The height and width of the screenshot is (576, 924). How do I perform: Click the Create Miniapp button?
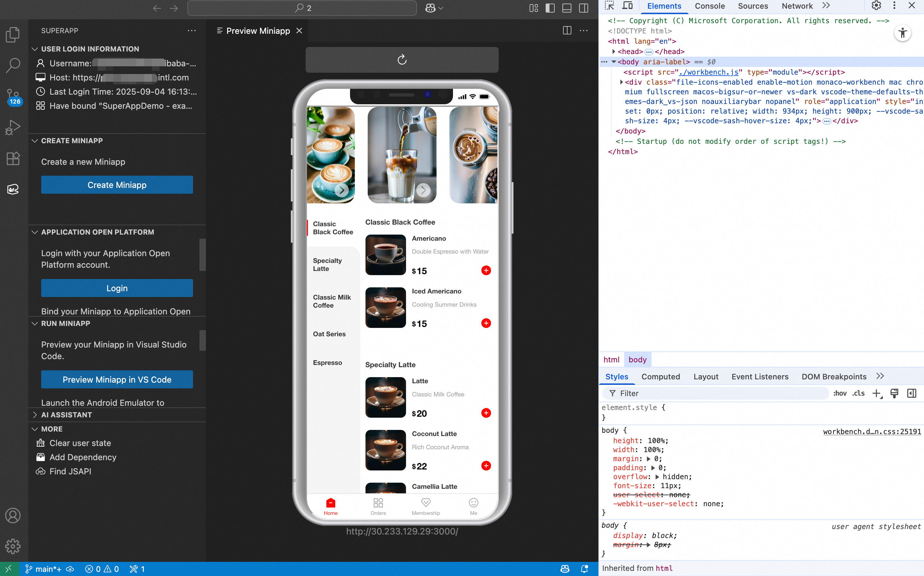click(x=117, y=185)
